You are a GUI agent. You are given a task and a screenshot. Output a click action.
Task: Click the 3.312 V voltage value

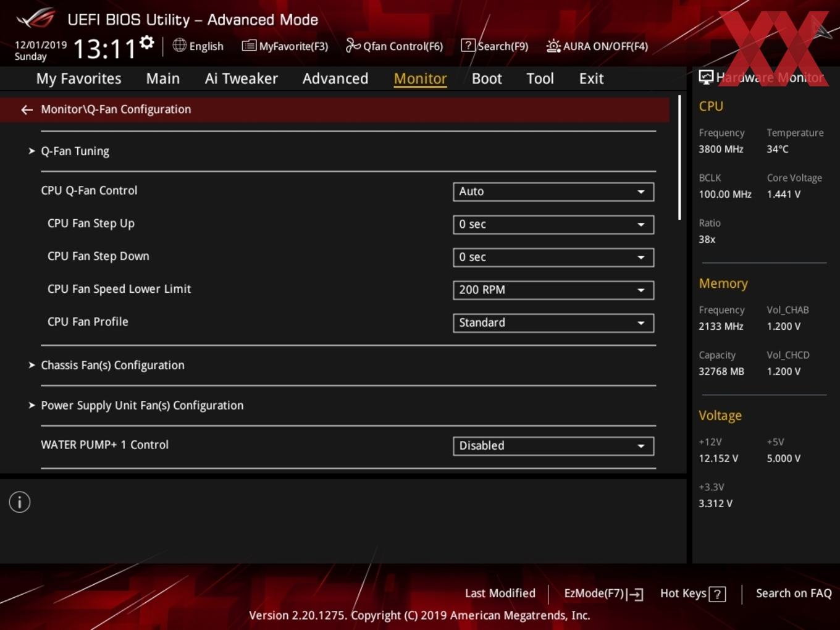click(715, 503)
